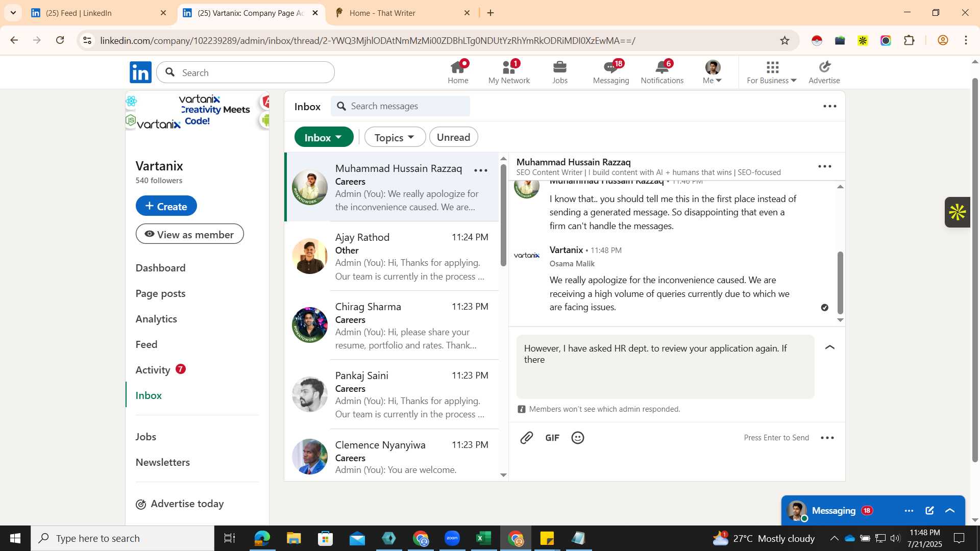
Task: Open the Me profile dropdown
Action: pos(712,72)
